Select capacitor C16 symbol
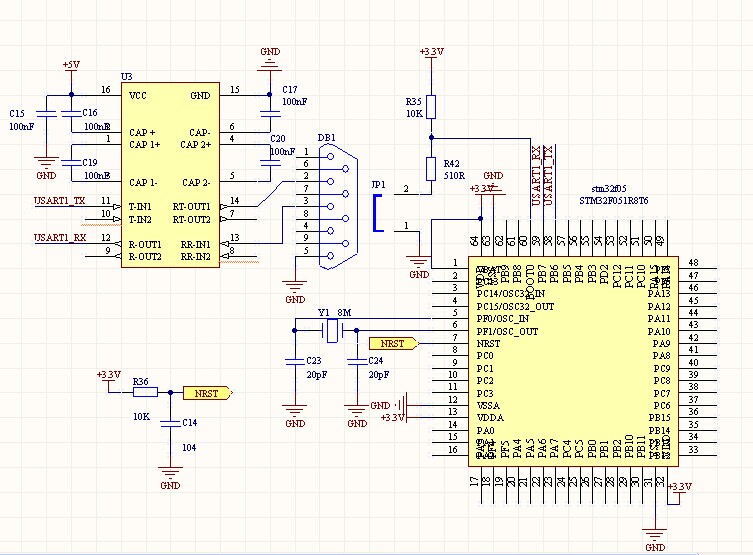The height and width of the screenshot is (555, 753). point(71,114)
